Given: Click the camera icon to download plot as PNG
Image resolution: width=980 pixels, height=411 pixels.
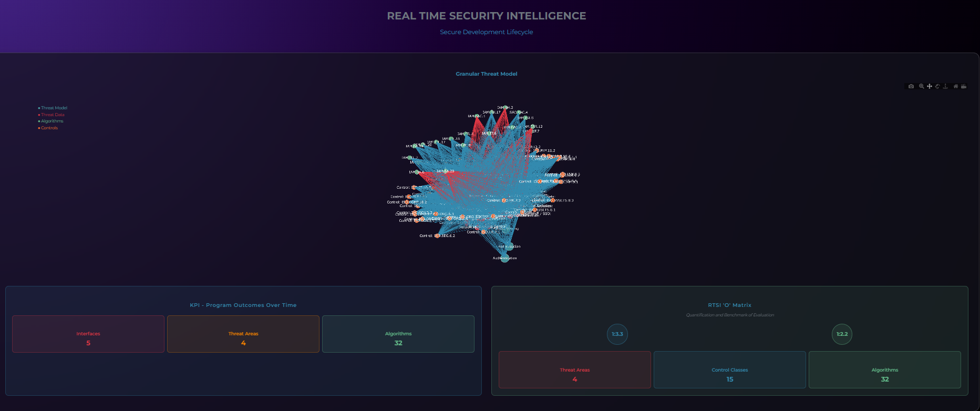Looking at the screenshot, I should [911, 86].
